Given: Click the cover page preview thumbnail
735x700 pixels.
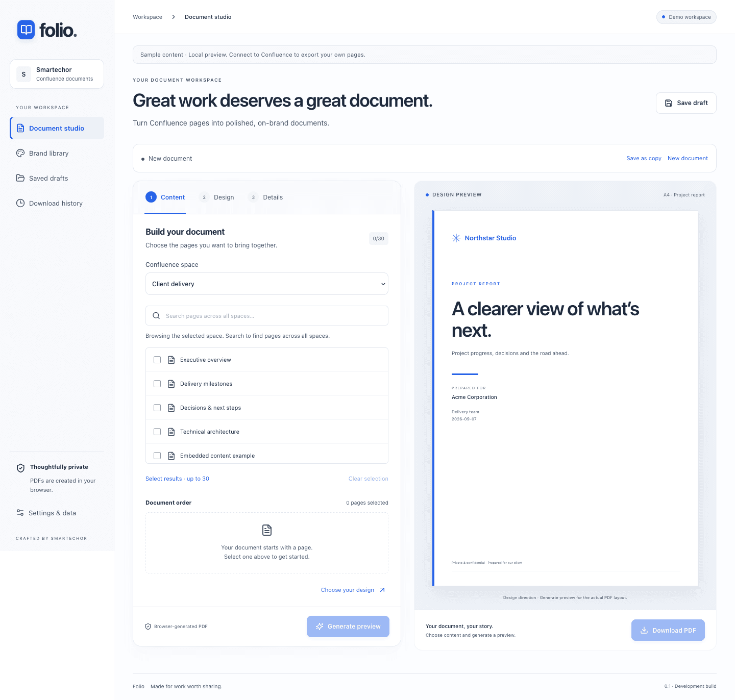Looking at the screenshot, I should (565, 398).
